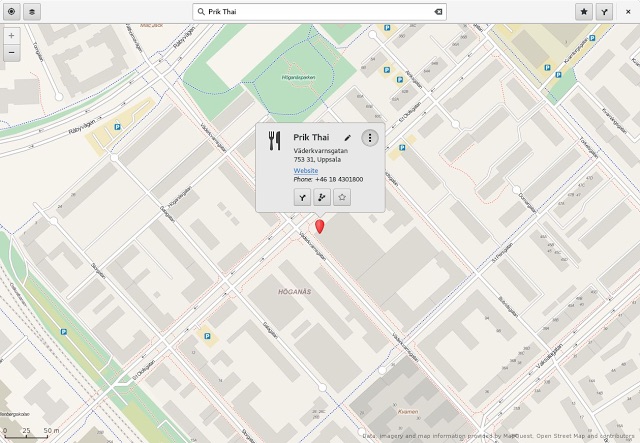Screen dimensions: 640x443
Task: Click the red map pin marker
Action: click(x=320, y=227)
